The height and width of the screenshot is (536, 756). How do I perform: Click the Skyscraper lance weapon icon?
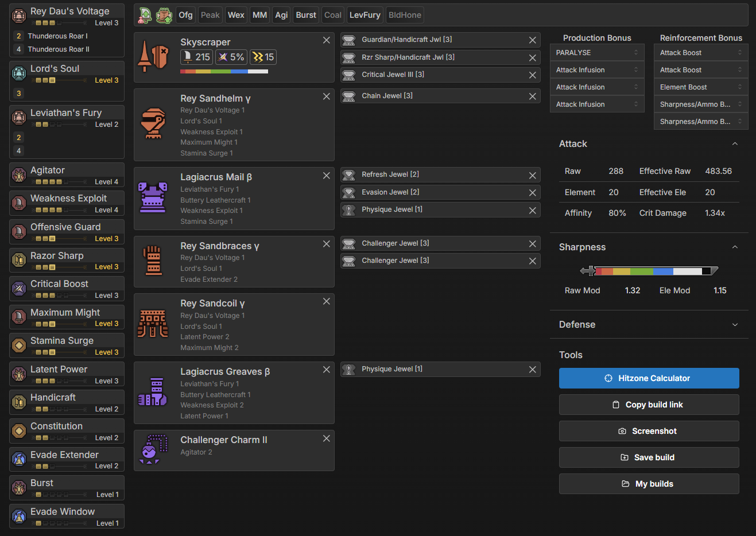click(153, 56)
